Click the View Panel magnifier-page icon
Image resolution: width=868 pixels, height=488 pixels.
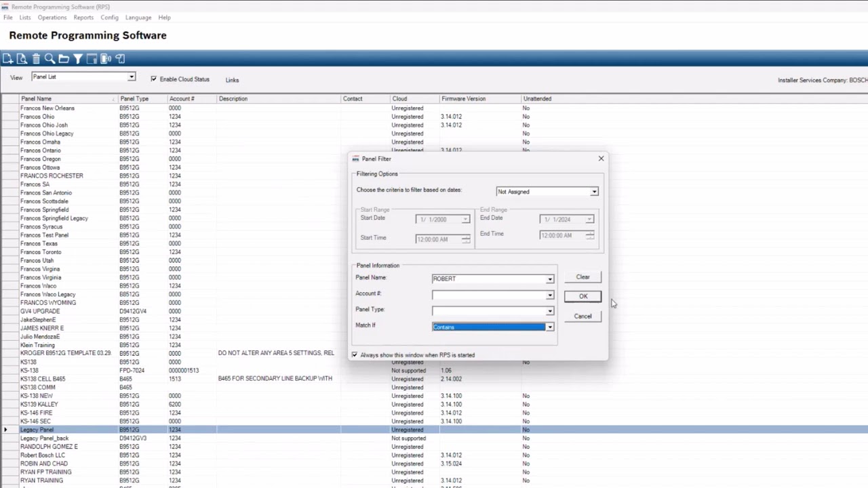(x=22, y=59)
